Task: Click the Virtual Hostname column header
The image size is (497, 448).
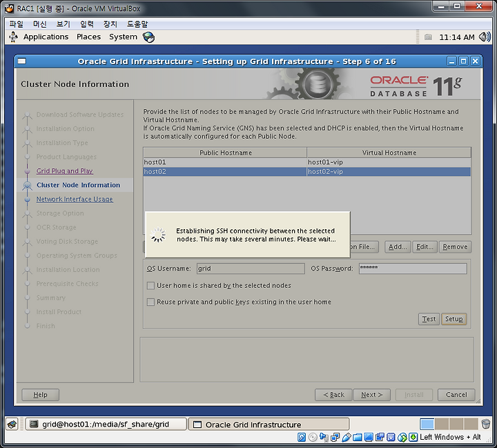Action: pos(389,153)
